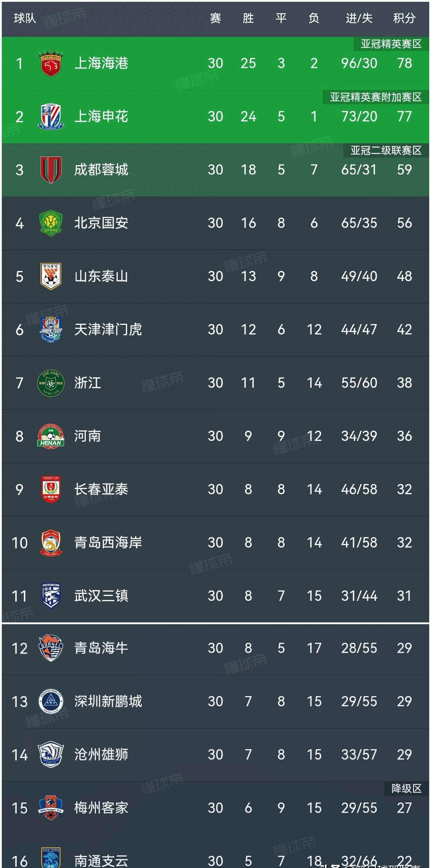Click the Shanghai Port (上海海港) club crest

(50, 63)
